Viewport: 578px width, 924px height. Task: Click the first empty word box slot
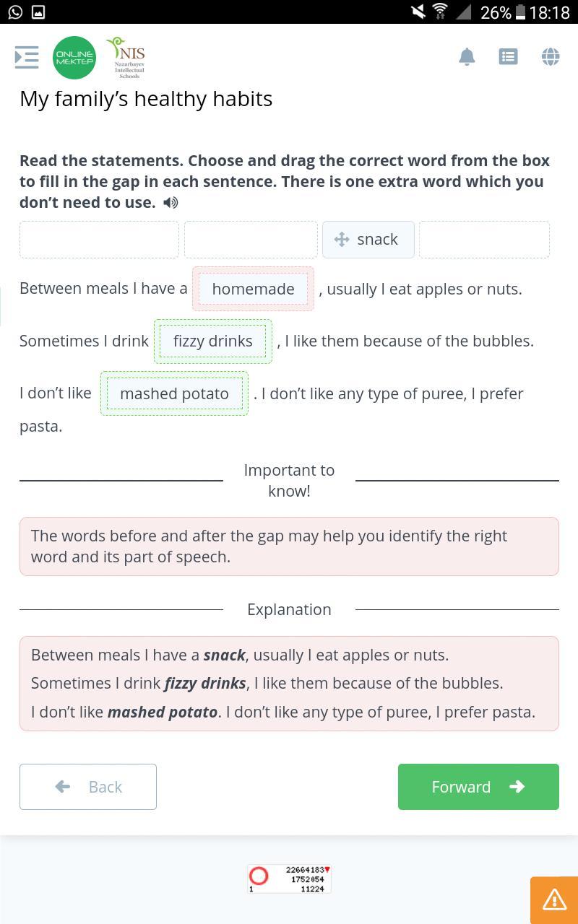99,240
